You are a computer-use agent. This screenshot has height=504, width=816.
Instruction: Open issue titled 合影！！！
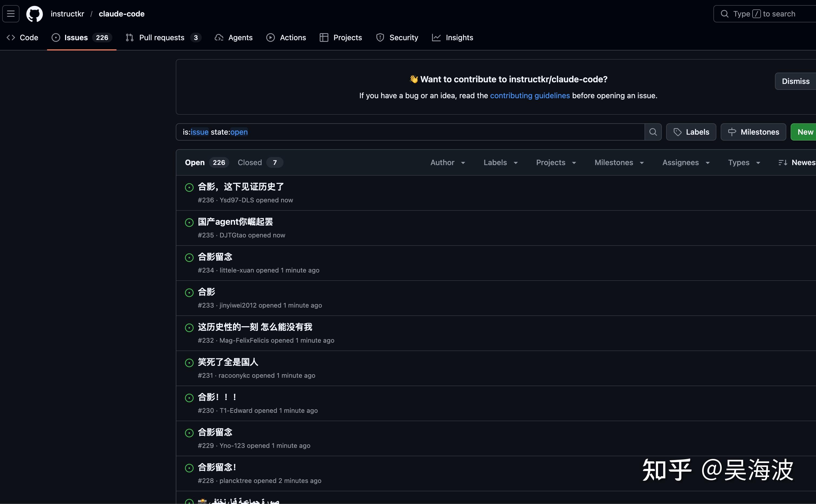218,397
